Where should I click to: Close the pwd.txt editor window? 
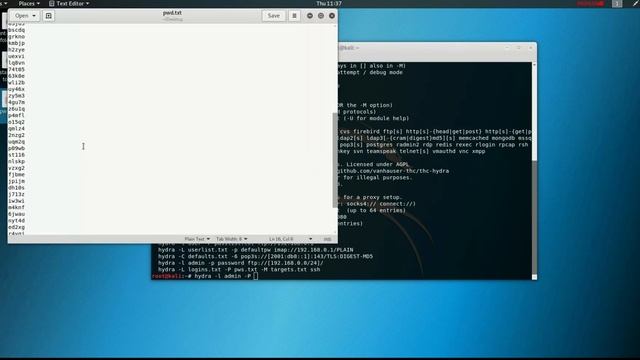pos(332,16)
